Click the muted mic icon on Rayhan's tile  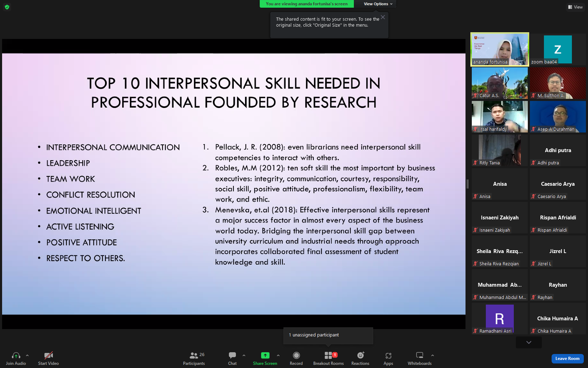point(533,297)
